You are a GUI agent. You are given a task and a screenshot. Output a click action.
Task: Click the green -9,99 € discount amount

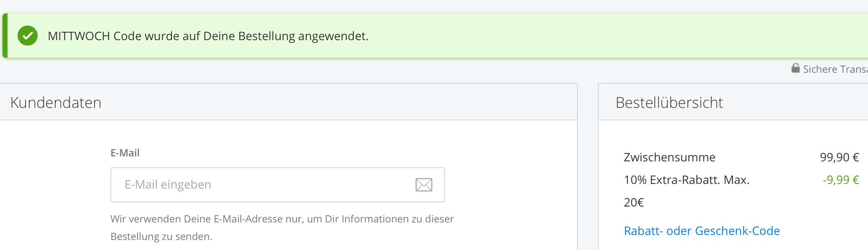(x=840, y=180)
